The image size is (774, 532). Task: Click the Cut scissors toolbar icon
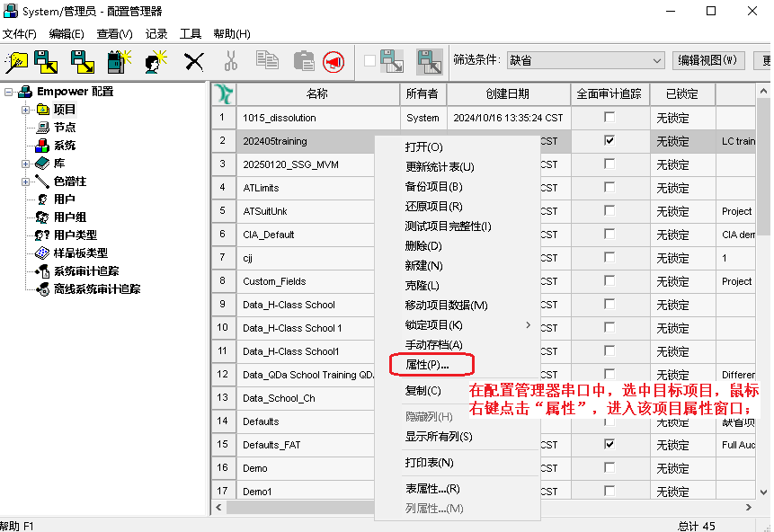[x=230, y=62]
